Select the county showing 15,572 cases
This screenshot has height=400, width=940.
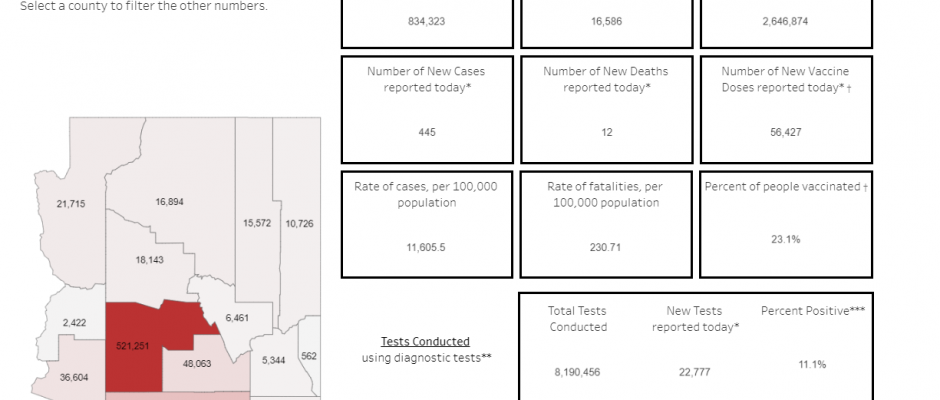(x=257, y=223)
